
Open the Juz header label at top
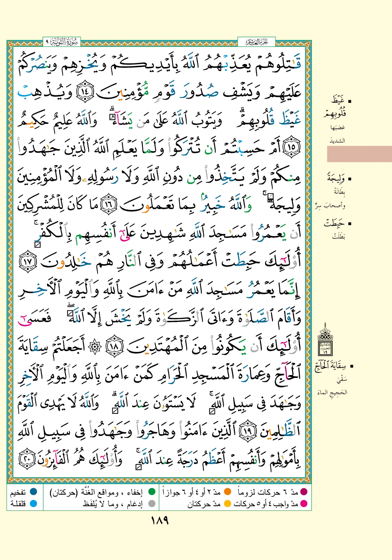[x=256, y=42]
